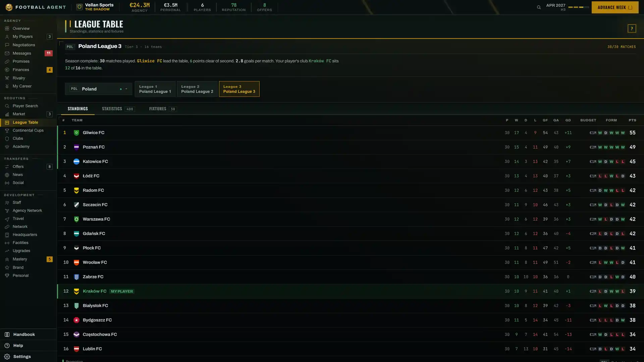The height and width of the screenshot is (362, 644).
Task: Click the Płock FC club crest
Action: (76, 248)
